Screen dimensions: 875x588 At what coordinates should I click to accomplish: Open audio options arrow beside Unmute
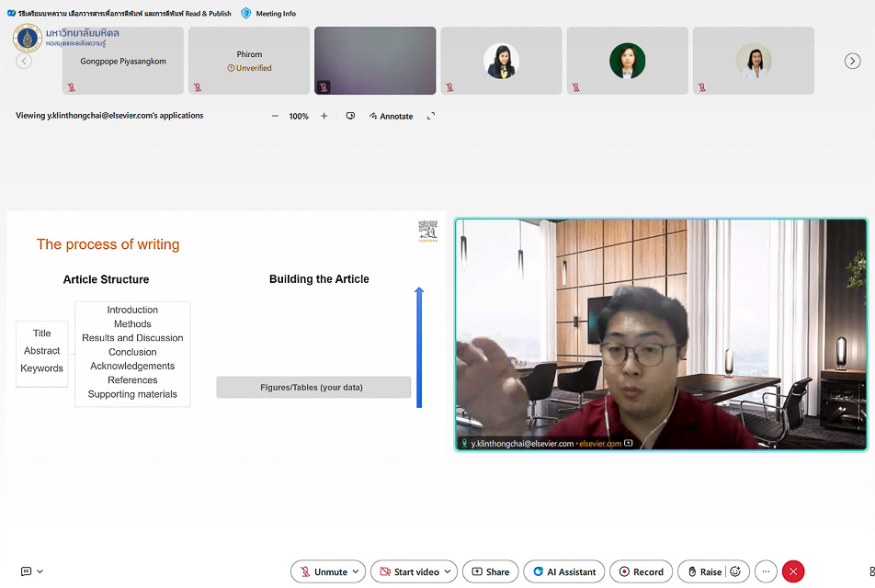tap(357, 571)
